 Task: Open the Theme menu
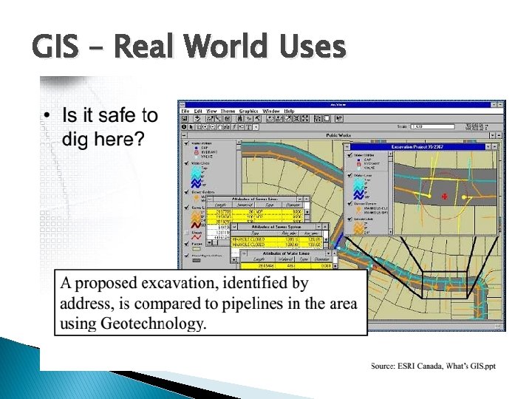(228, 111)
